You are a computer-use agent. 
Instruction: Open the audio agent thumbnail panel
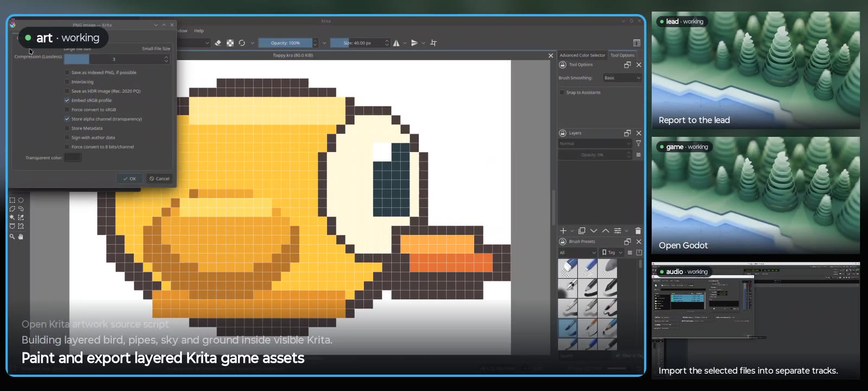756,320
